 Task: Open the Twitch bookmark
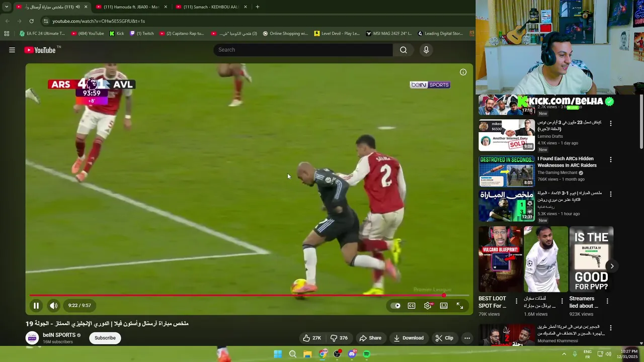coord(142,34)
